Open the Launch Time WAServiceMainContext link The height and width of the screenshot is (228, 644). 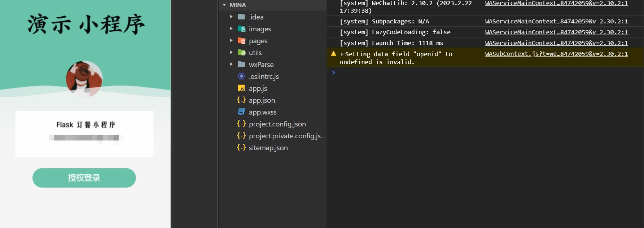click(x=556, y=43)
